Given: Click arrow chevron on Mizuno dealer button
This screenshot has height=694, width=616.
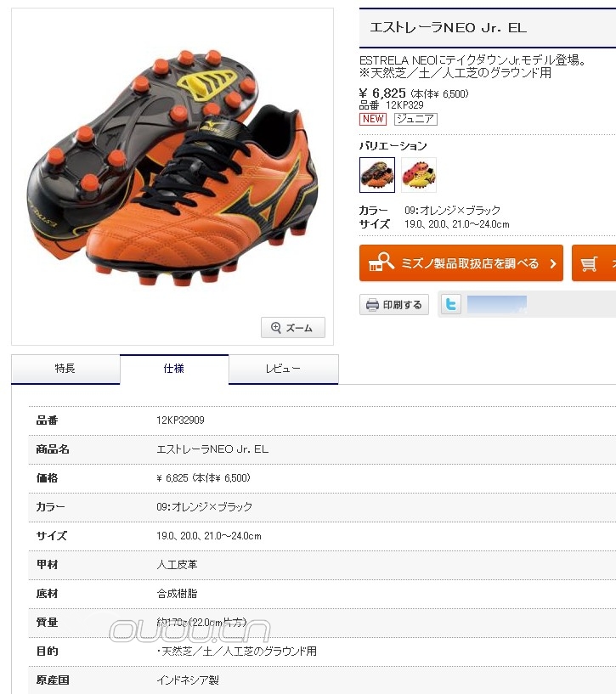Looking at the screenshot, I should pyautogui.click(x=552, y=264).
